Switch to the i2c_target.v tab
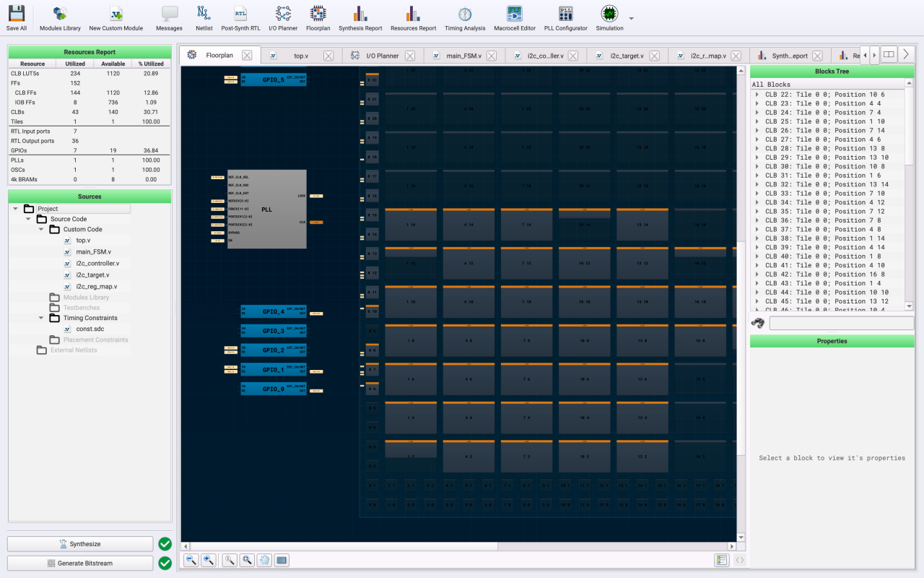This screenshot has width=924, height=578. pos(627,56)
